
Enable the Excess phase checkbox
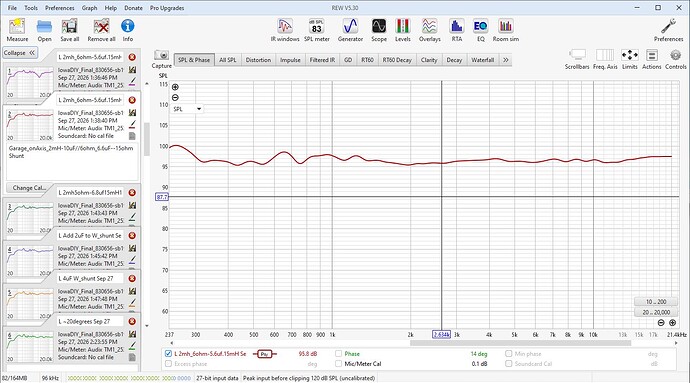pyautogui.click(x=168, y=364)
